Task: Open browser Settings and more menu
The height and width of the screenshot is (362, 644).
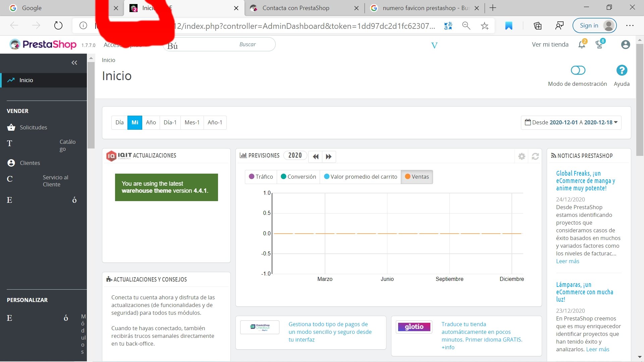Action: coord(630,25)
